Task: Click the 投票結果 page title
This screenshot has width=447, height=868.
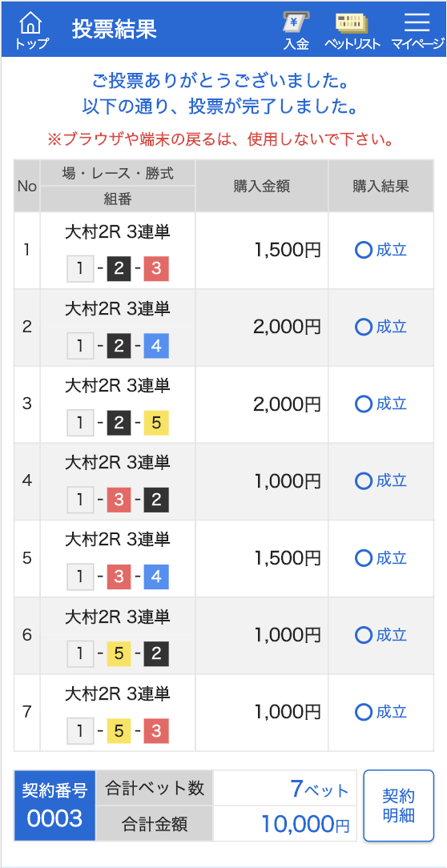Action: pyautogui.click(x=114, y=30)
